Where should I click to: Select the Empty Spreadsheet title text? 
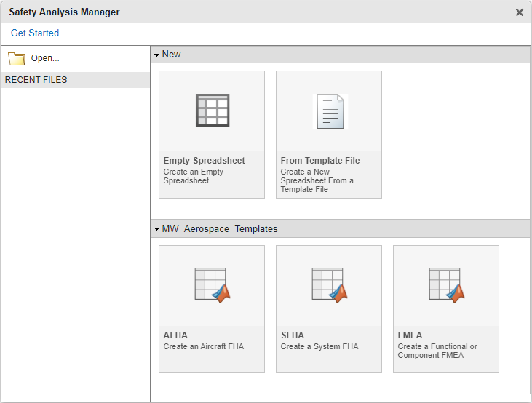point(204,161)
